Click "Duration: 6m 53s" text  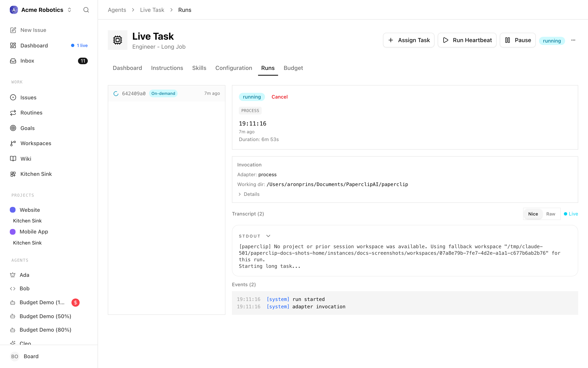(258, 139)
